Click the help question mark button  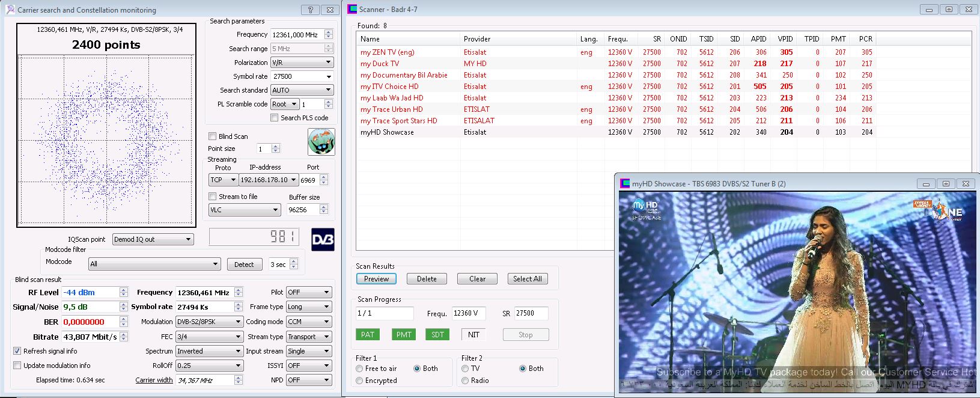(311, 10)
